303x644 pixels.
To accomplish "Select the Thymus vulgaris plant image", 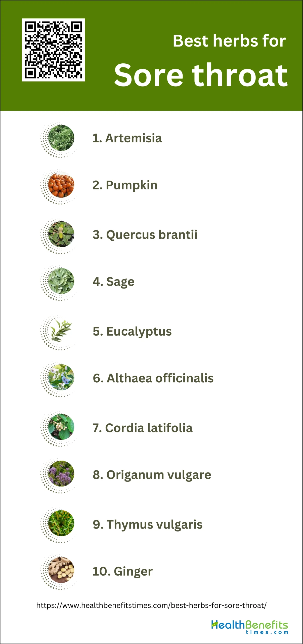I will (61, 523).
